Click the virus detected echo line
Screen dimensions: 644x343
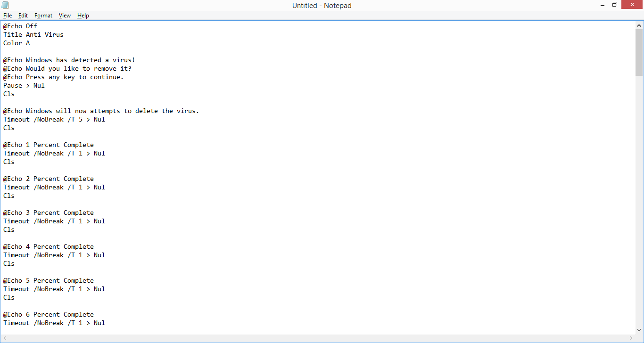coord(68,60)
